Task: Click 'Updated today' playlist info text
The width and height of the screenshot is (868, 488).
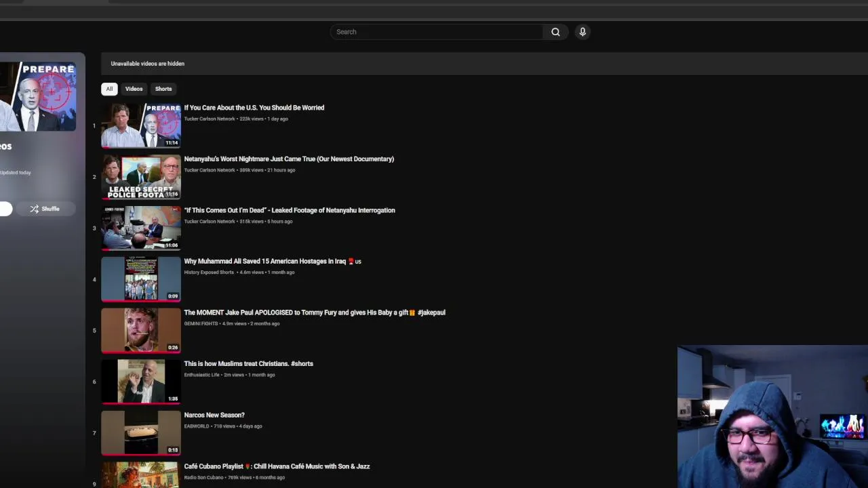Action: [16, 173]
